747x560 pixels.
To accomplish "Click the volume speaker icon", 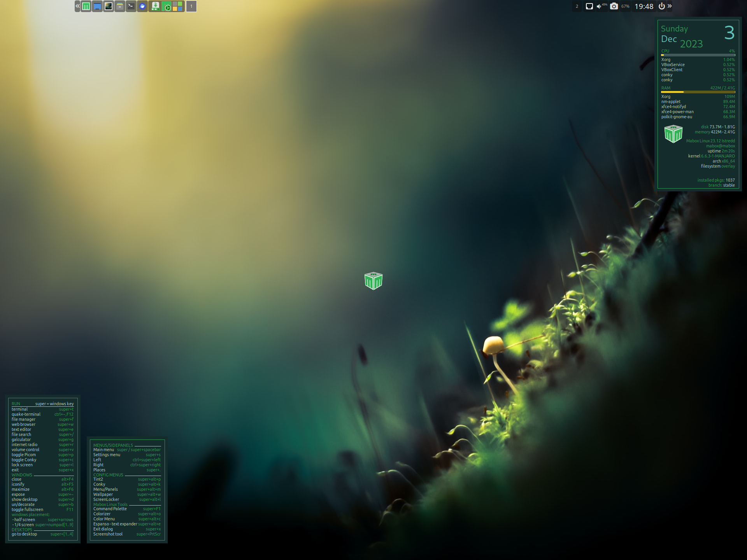I will coord(599,6).
